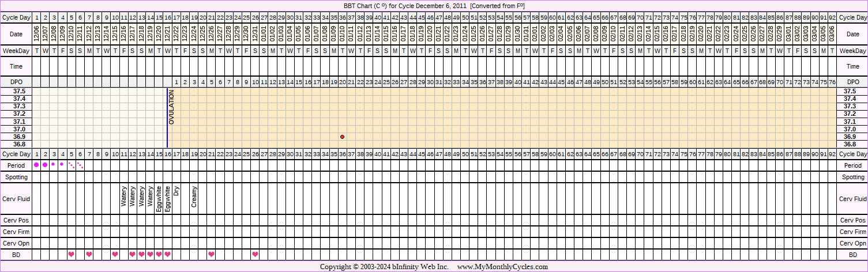Open the www.MyMonthlyCycles.com link
868x272 pixels.
(502, 267)
